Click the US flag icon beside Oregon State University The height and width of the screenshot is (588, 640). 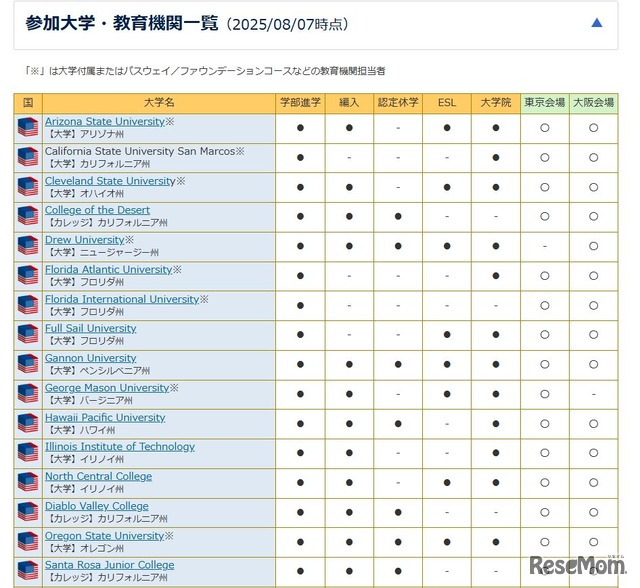tap(28, 541)
